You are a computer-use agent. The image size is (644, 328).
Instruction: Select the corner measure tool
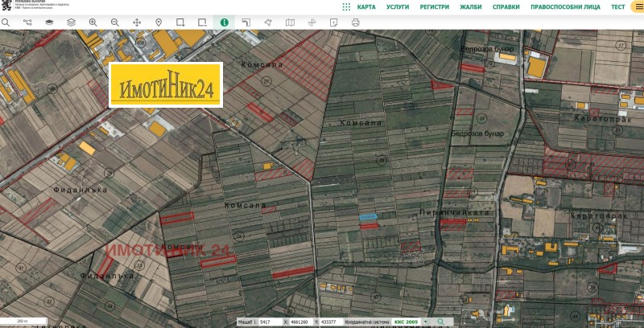point(246,23)
